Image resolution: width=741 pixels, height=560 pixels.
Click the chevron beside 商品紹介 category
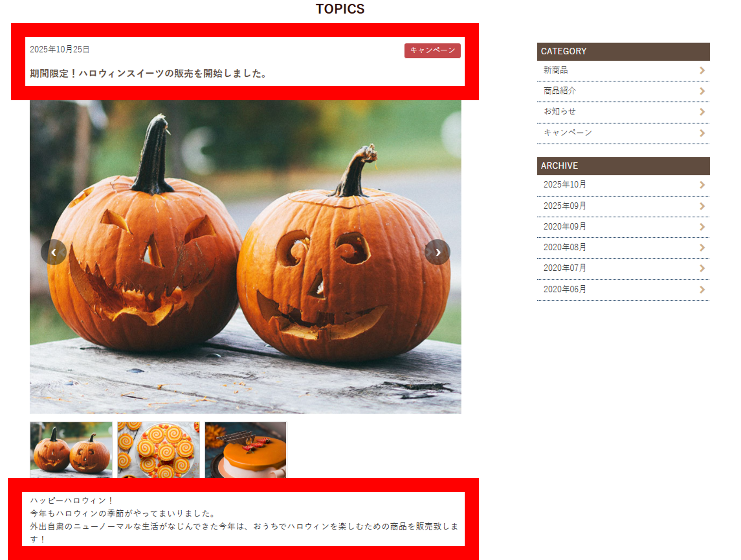click(x=702, y=91)
